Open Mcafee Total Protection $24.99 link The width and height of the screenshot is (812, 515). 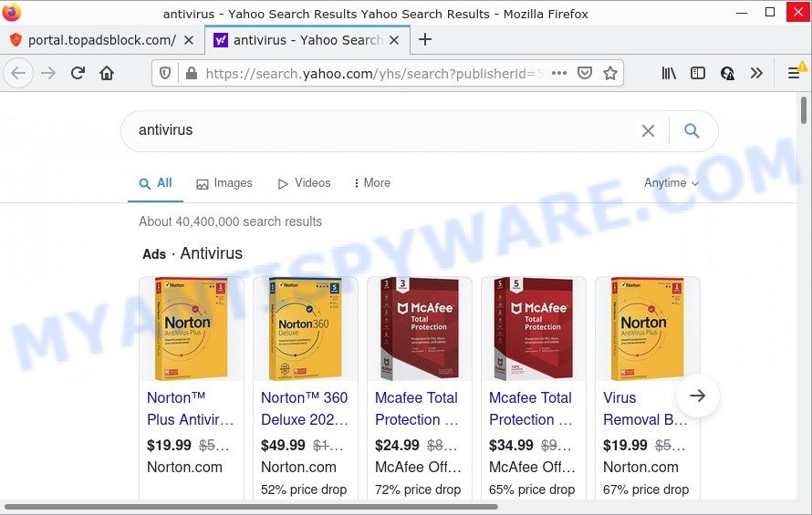(x=417, y=408)
